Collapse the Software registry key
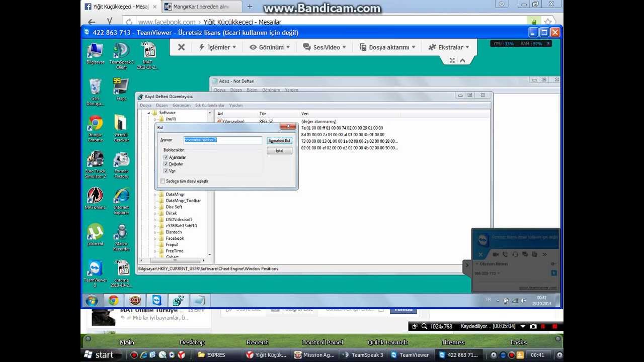644x362 pixels. click(x=149, y=113)
